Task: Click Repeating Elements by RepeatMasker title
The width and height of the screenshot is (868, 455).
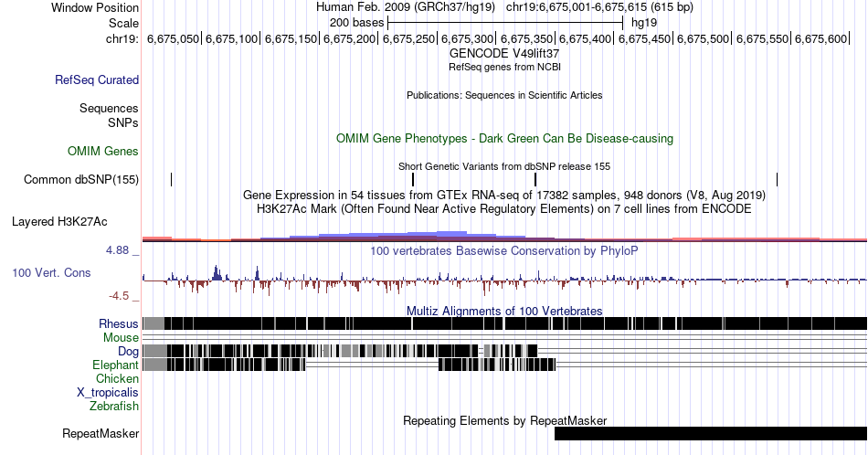Action: (x=504, y=420)
